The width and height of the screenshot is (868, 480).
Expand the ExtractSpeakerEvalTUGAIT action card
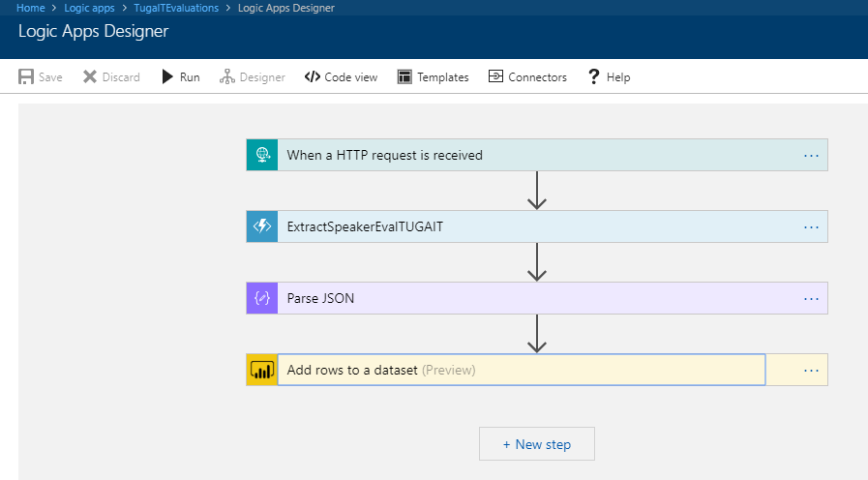coord(537,226)
